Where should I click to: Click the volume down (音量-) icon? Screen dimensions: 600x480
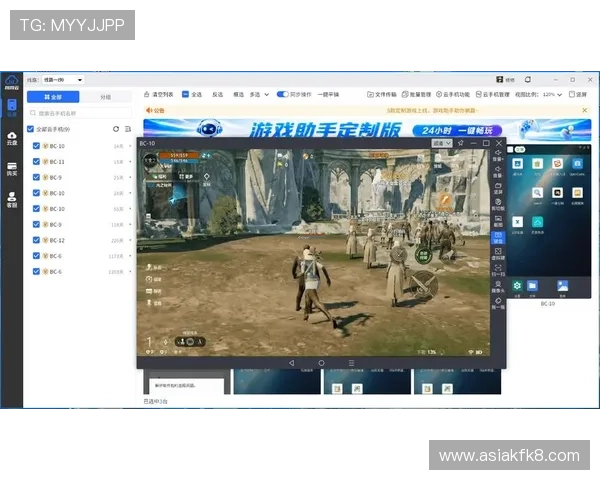(x=498, y=171)
